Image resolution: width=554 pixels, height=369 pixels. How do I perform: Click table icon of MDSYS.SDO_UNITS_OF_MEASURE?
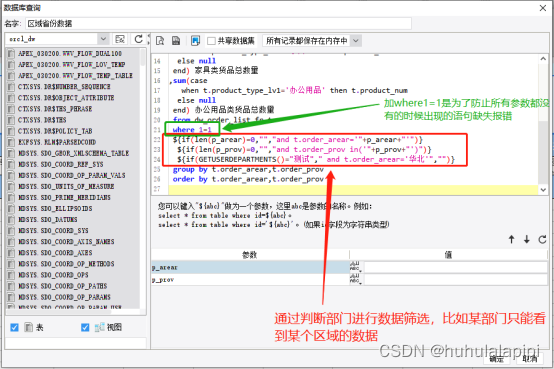click(x=11, y=187)
